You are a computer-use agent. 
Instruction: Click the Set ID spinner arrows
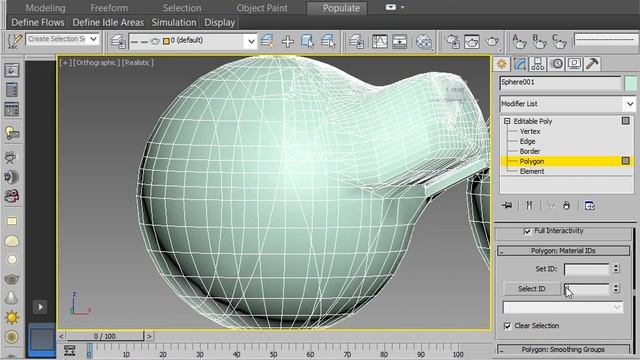click(x=616, y=268)
